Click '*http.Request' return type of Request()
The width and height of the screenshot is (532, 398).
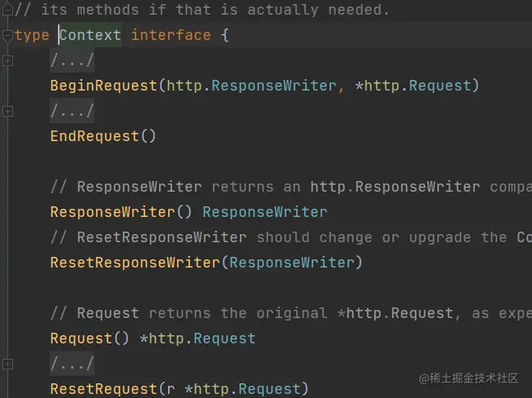coord(197,338)
